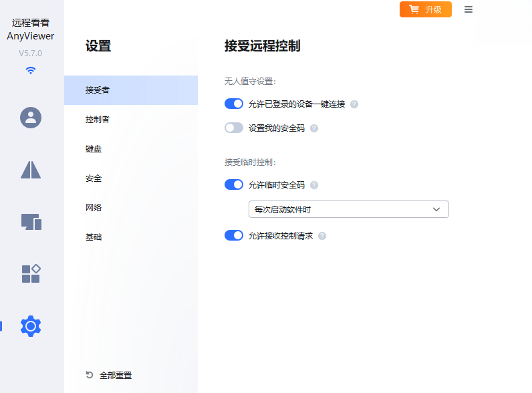Select the 接受者 settings tab
Viewport: 532px width, 393px height.
coord(131,90)
